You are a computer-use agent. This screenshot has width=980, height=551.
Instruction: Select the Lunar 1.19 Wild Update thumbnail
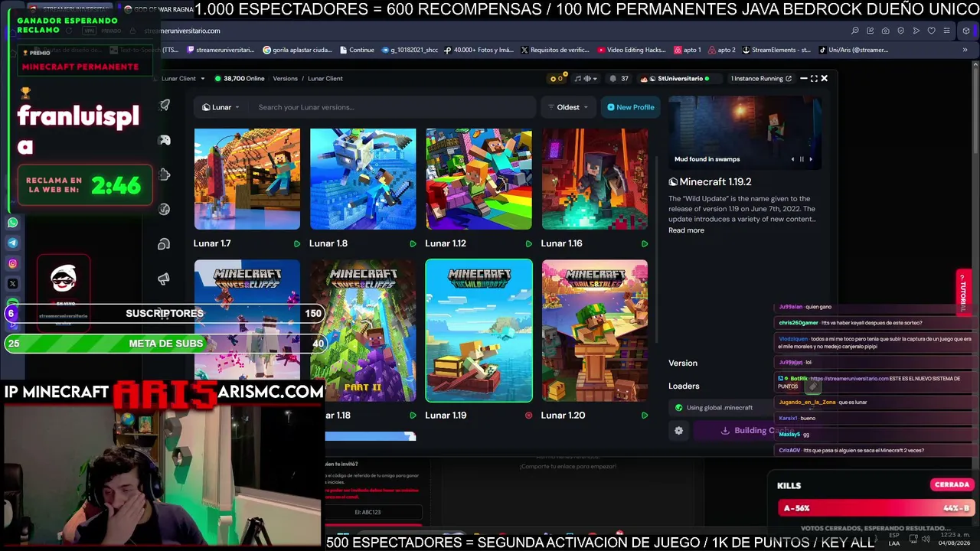pyautogui.click(x=479, y=331)
